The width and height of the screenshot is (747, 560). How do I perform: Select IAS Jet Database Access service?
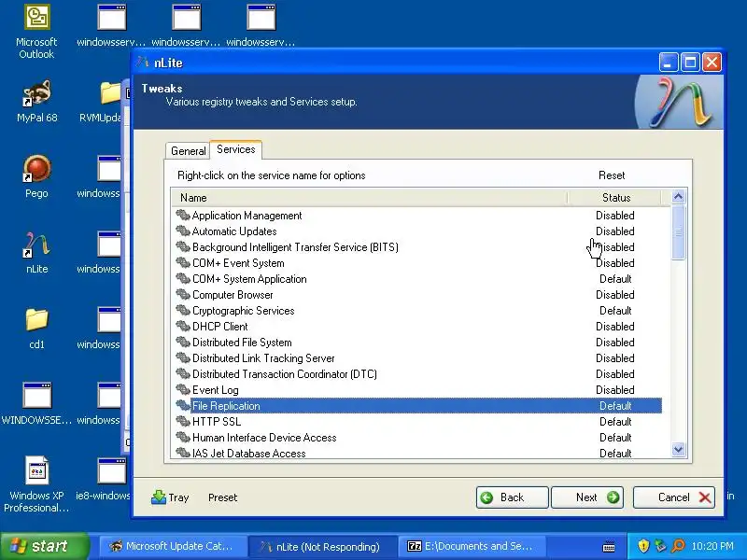[248, 454]
